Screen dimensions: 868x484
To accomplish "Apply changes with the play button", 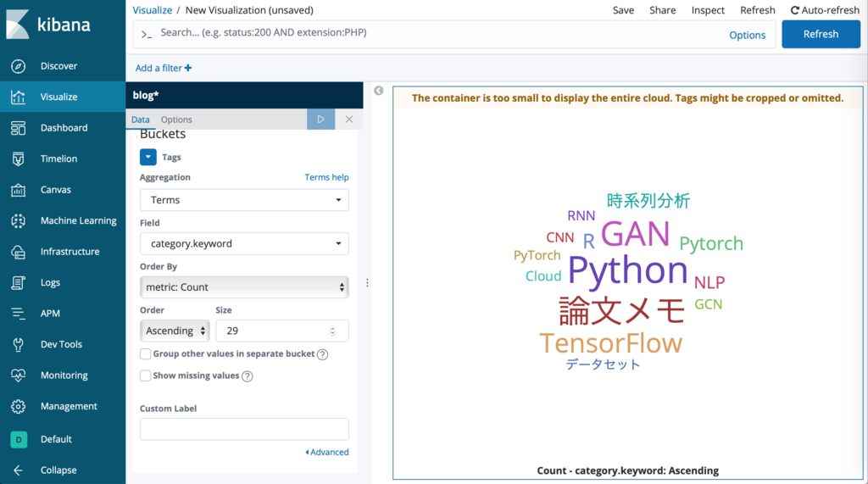I will (320, 119).
